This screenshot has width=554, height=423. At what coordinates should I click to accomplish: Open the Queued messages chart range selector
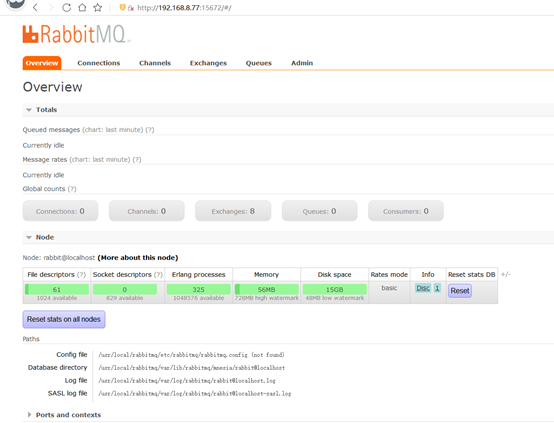(113, 130)
